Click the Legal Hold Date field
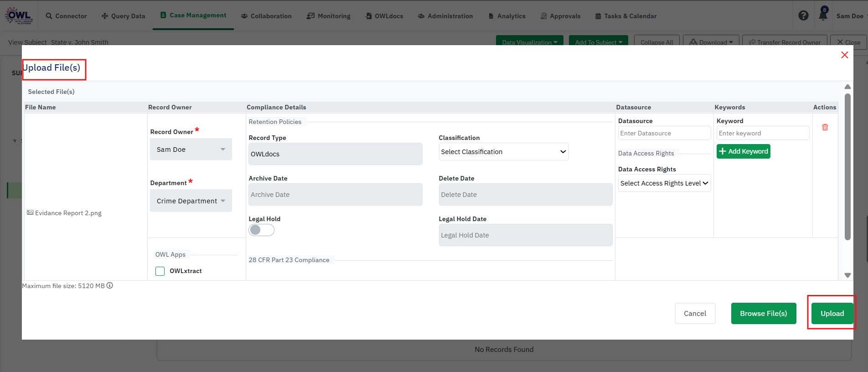The width and height of the screenshot is (868, 372). tap(526, 235)
